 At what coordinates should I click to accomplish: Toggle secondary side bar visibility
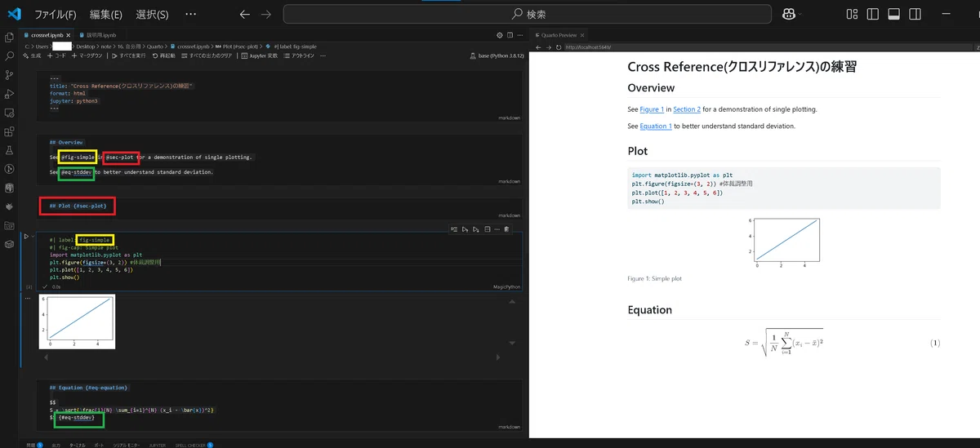pyautogui.click(x=915, y=14)
